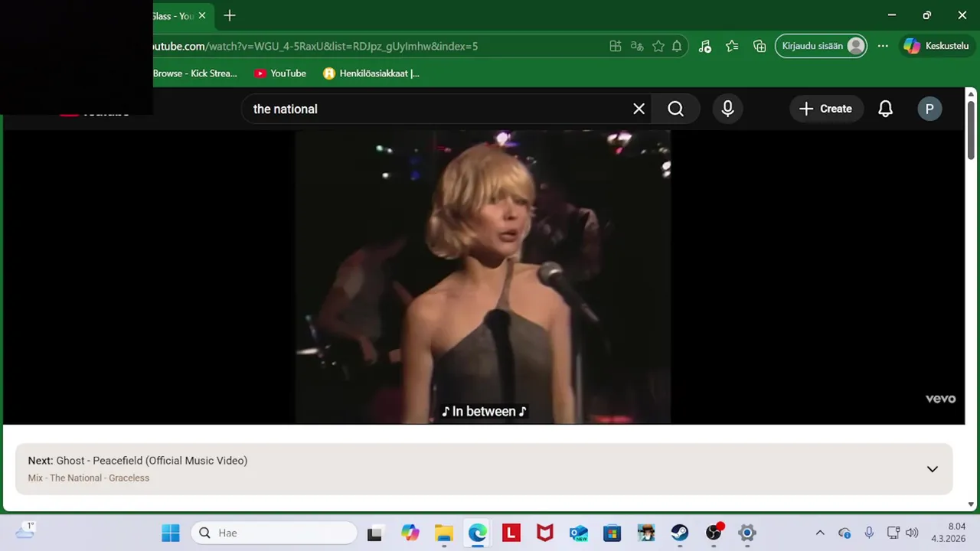This screenshot has width=980, height=551.
Task: Open the media control music note icon
Action: 705,46
